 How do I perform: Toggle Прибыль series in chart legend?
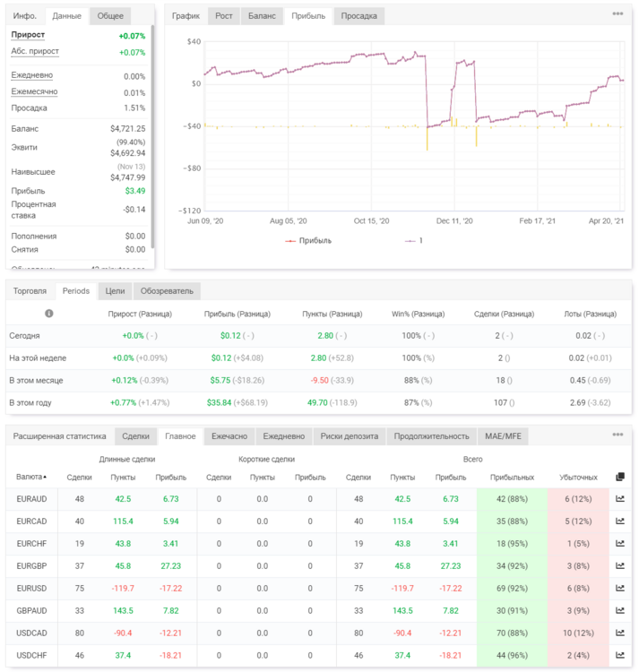coord(308,240)
